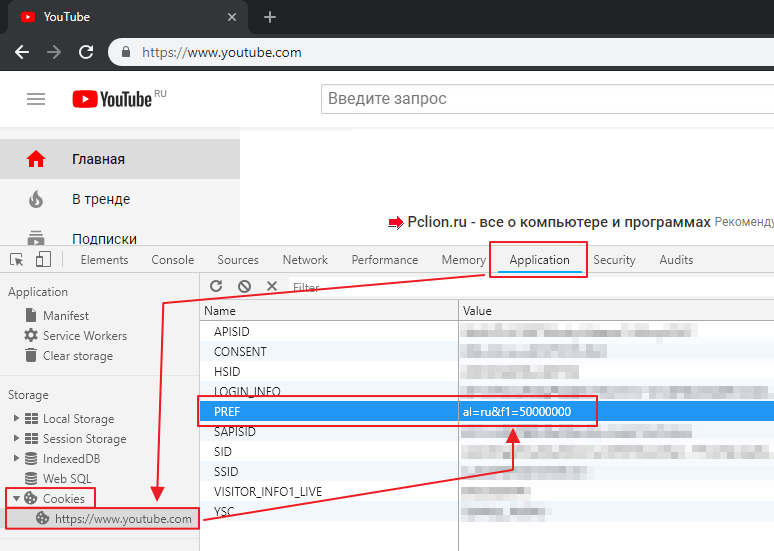Open the Memory tab

pos(464,260)
